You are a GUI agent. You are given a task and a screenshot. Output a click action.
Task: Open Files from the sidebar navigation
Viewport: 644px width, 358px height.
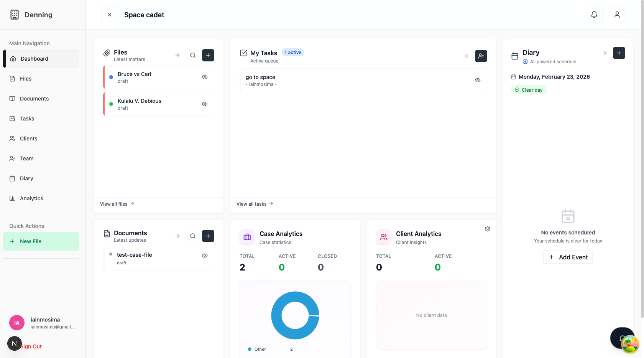coord(26,78)
